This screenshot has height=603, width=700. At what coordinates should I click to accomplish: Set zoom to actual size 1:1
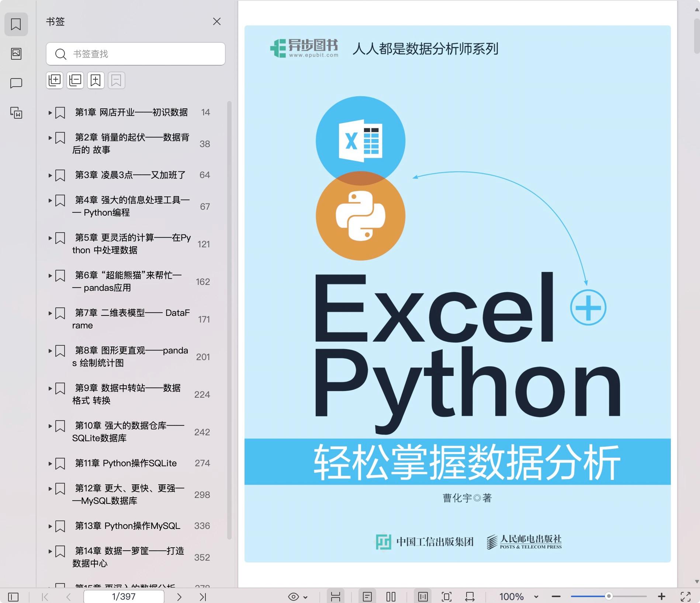coord(423,597)
